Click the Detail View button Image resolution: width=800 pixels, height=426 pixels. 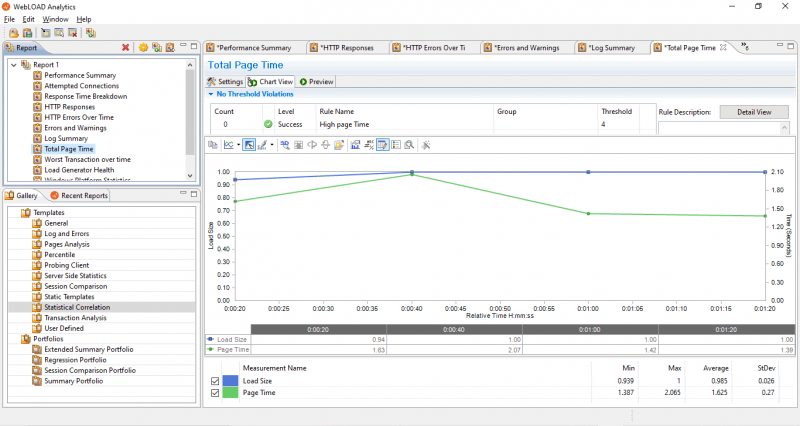[x=754, y=112]
